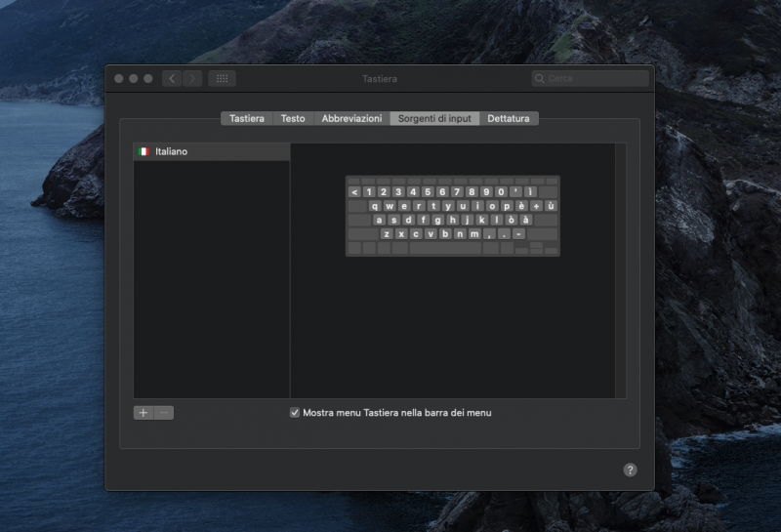Show all preferences via grid icon

[222, 78]
